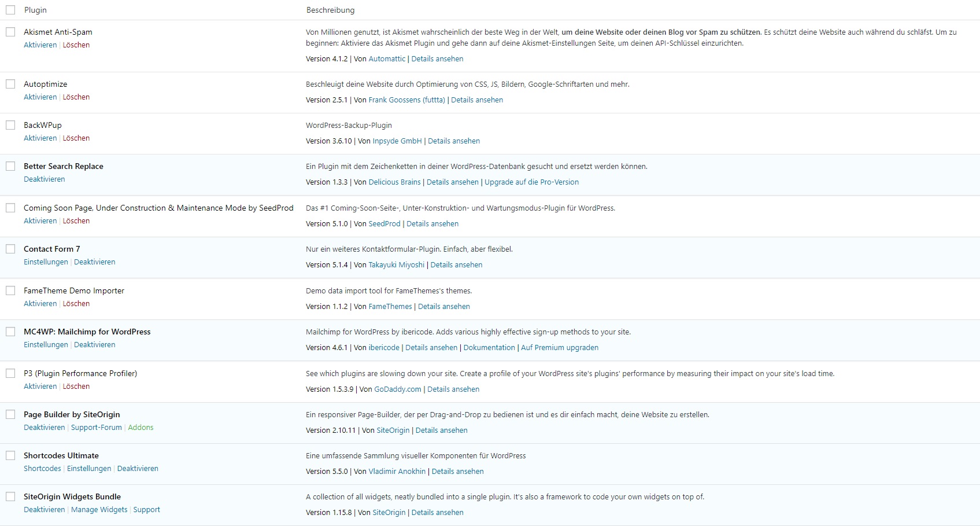980x526 pixels.
Task: Open Mailchimp for WordPress Einstellungen
Action: point(46,345)
